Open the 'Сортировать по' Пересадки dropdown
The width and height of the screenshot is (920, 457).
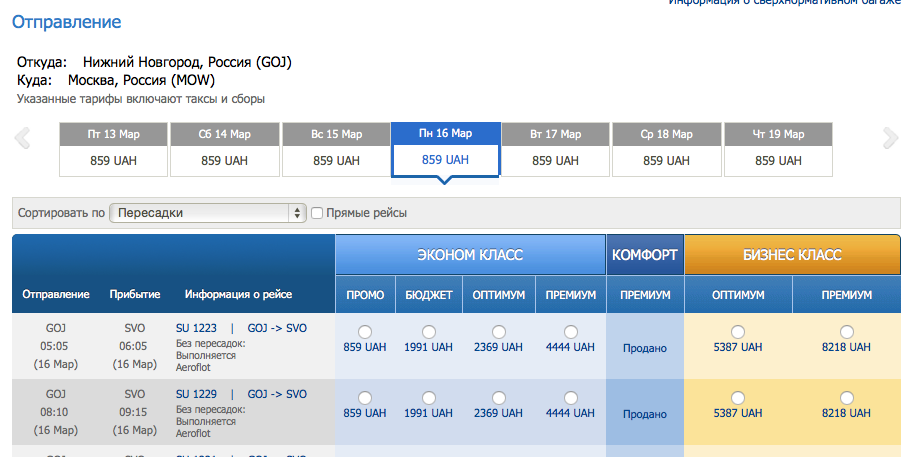pos(207,213)
